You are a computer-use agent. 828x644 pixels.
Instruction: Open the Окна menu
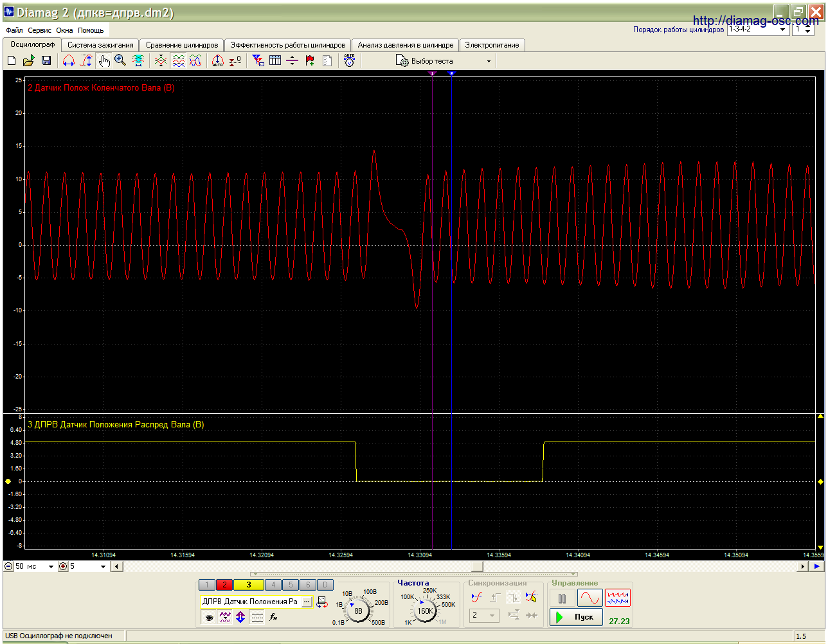64,30
